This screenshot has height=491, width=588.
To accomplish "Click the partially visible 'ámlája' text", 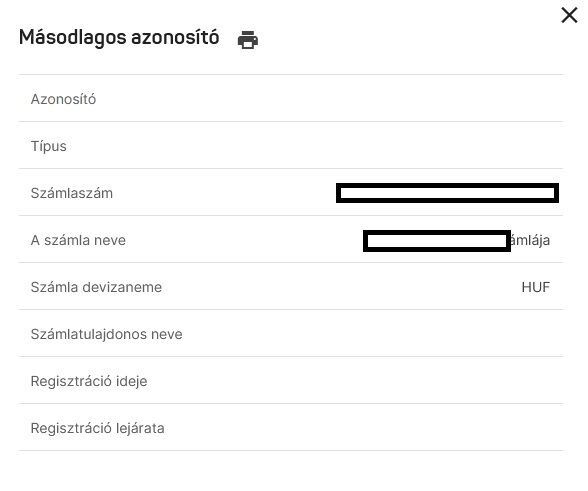I will coord(530,240).
